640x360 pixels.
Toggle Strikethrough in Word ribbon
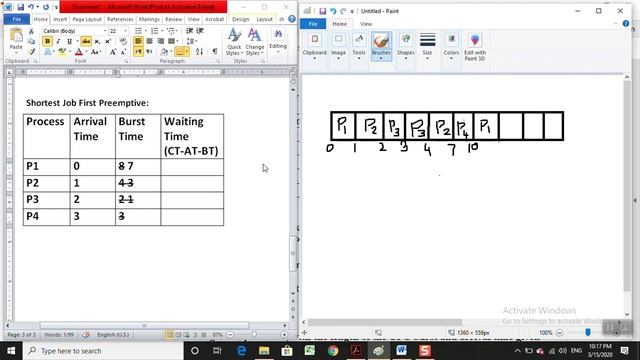(86, 41)
